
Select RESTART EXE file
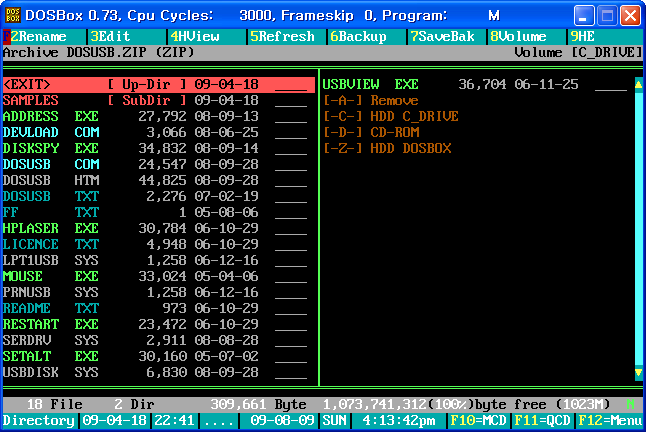click(155, 325)
